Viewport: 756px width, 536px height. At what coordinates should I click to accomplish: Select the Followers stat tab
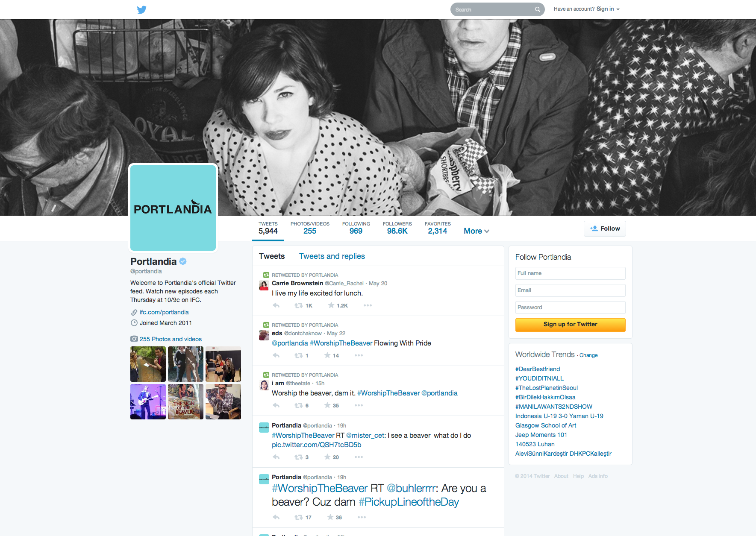pos(397,228)
